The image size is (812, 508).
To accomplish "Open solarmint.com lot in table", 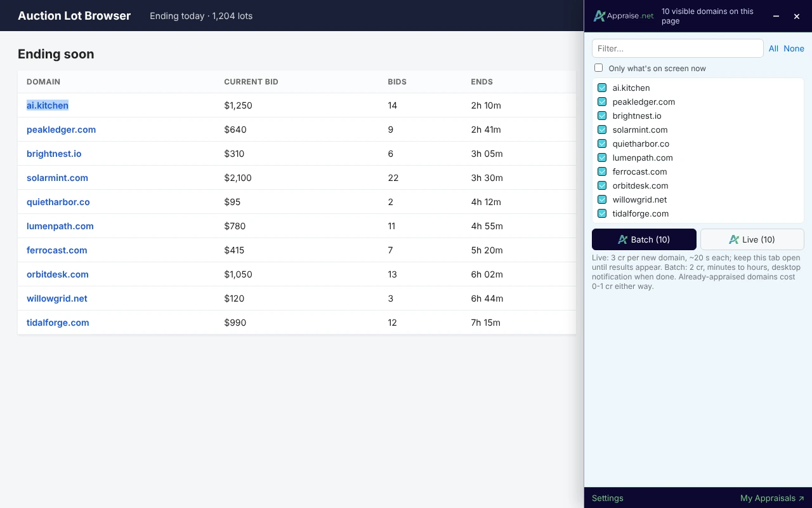I will tap(57, 178).
